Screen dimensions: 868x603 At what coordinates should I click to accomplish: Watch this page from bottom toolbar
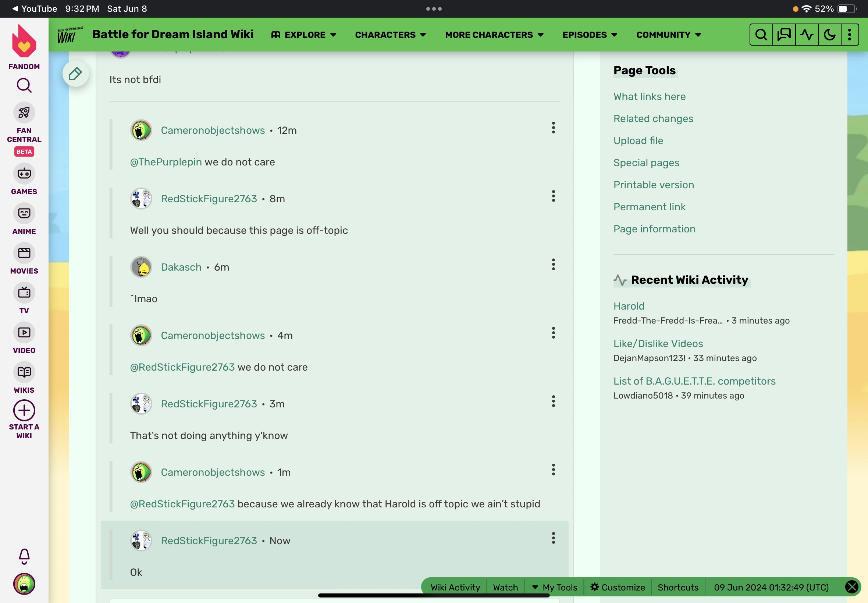[x=505, y=587]
